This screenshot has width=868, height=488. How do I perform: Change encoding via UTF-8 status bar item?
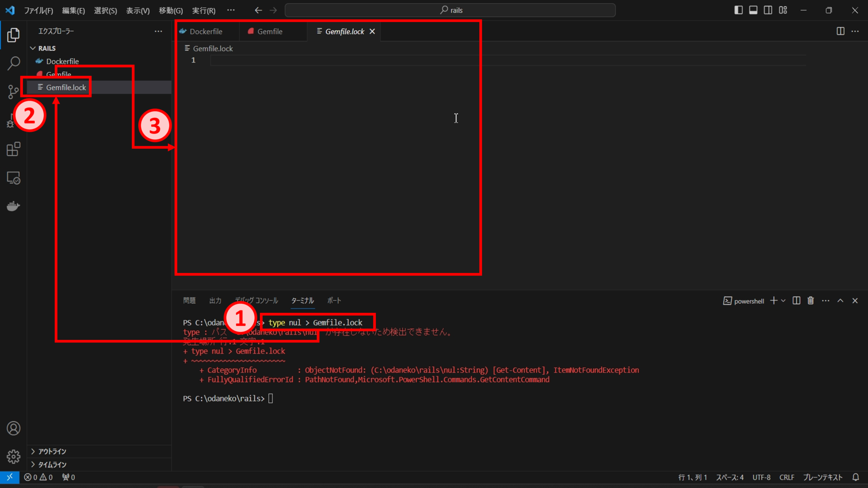pyautogui.click(x=761, y=477)
